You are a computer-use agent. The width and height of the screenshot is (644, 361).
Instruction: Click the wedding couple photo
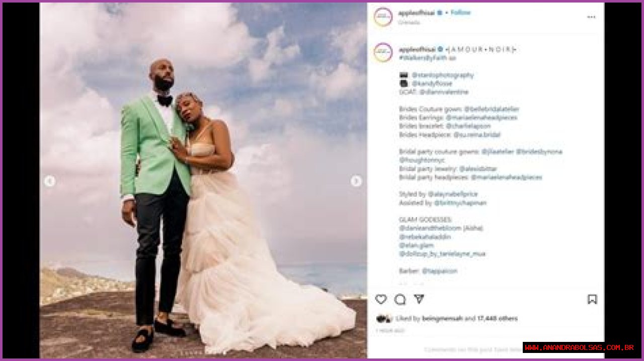tap(203, 180)
